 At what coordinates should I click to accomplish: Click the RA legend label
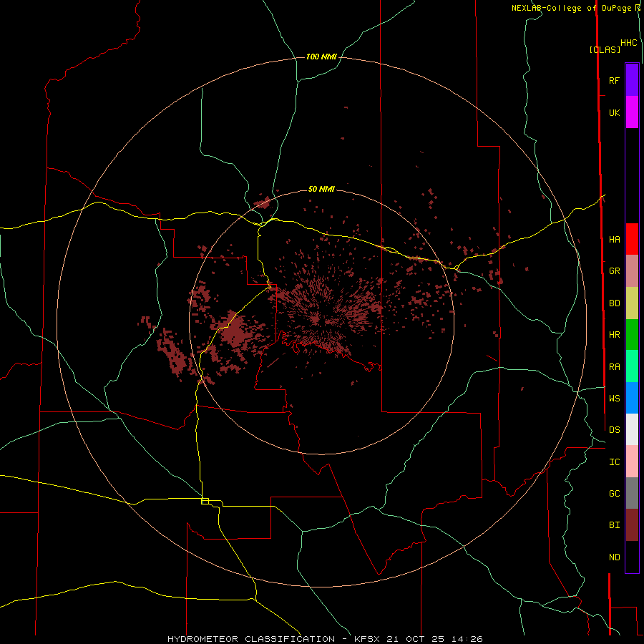[614, 367]
